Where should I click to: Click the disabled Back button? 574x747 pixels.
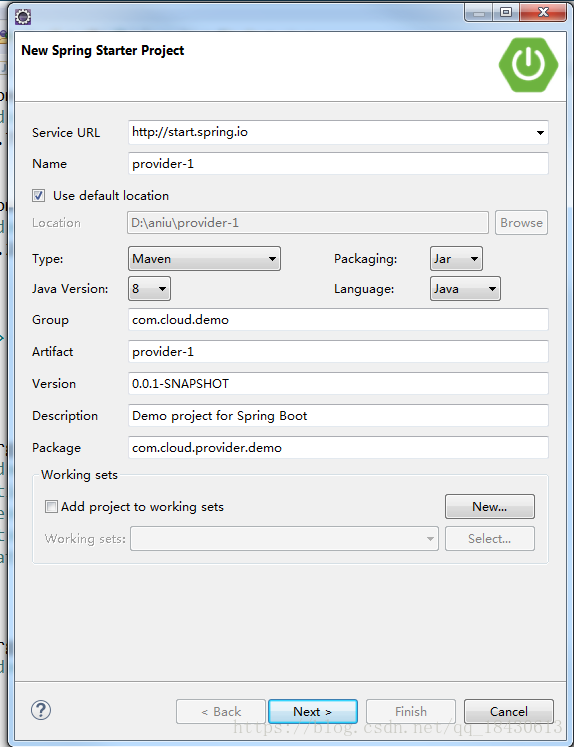tap(221, 712)
